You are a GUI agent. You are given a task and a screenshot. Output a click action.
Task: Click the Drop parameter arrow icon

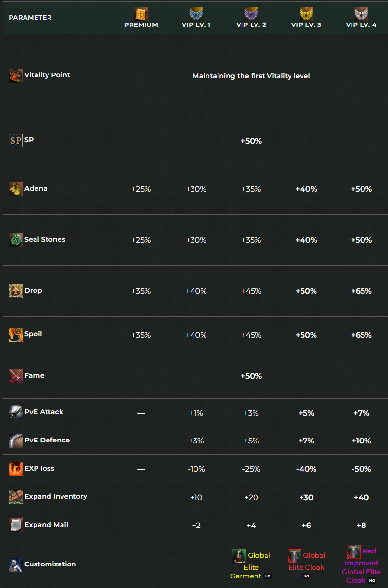coord(15,291)
